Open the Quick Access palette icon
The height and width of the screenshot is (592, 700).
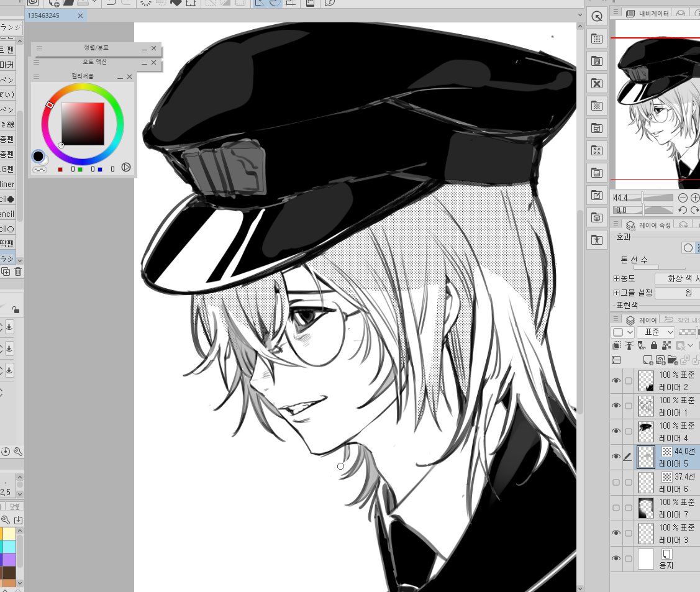pos(597,17)
